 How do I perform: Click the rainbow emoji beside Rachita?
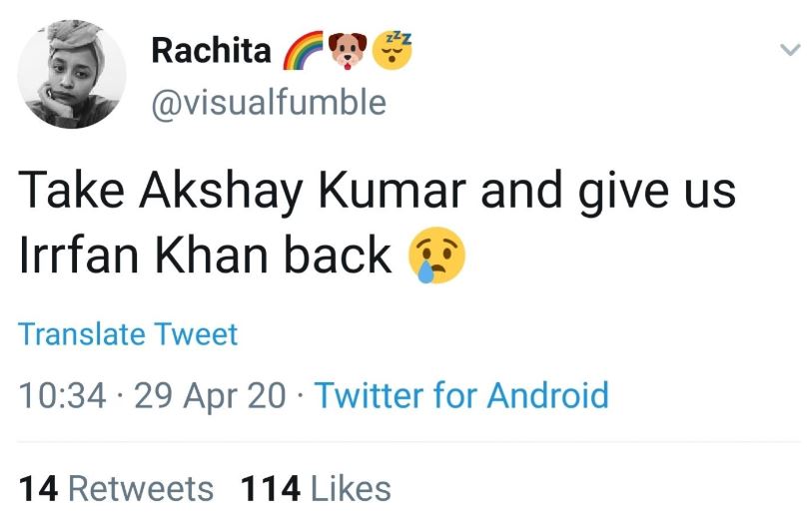point(306,52)
